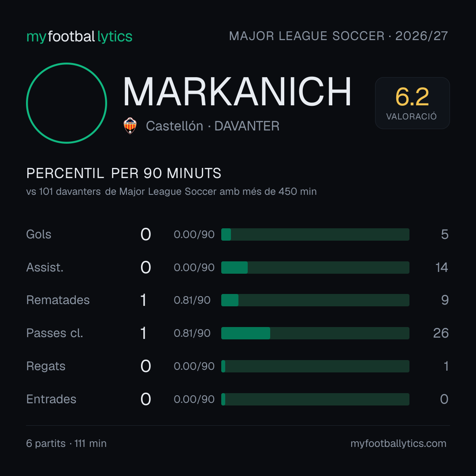Click the Assist. percentile value 14
This screenshot has height=476, width=476.
[442, 268]
